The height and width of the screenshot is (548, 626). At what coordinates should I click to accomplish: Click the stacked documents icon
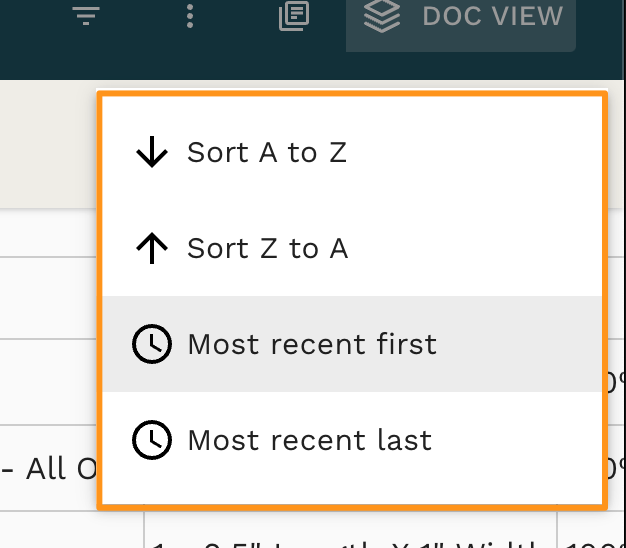tap(294, 16)
